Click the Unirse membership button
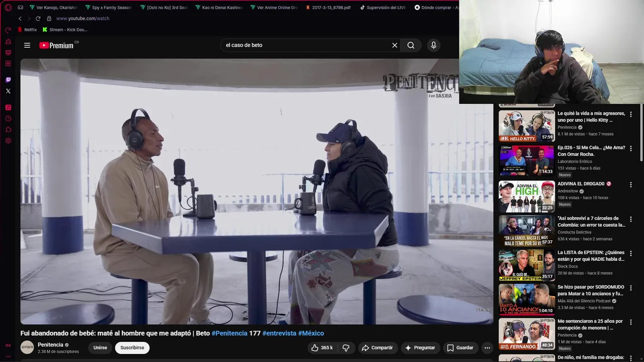The width and height of the screenshot is (644, 362). (x=100, y=347)
